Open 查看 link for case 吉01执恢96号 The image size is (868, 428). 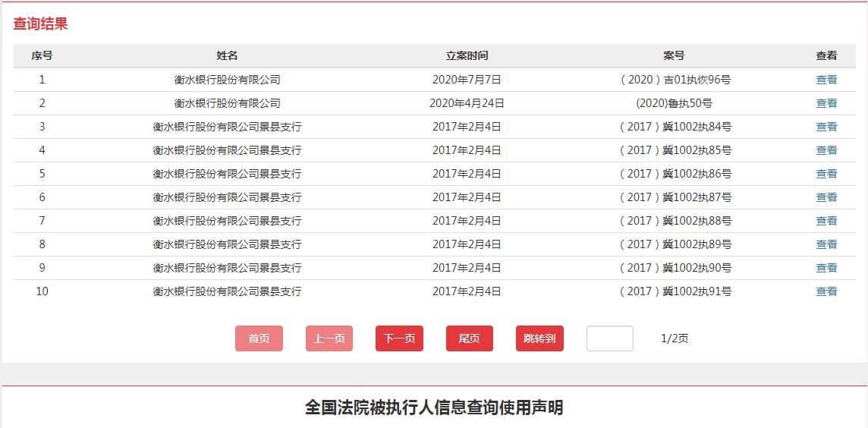click(x=826, y=80)
